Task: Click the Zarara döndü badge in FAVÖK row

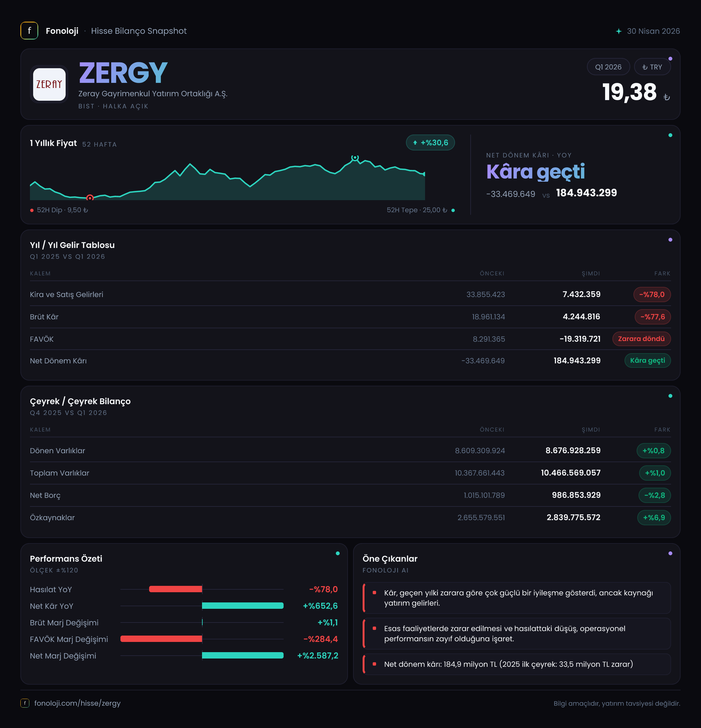Action: click(641, 339)
